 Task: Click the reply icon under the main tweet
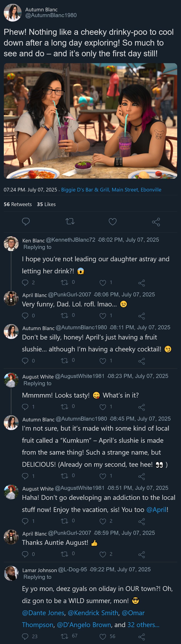click(26, 221)
